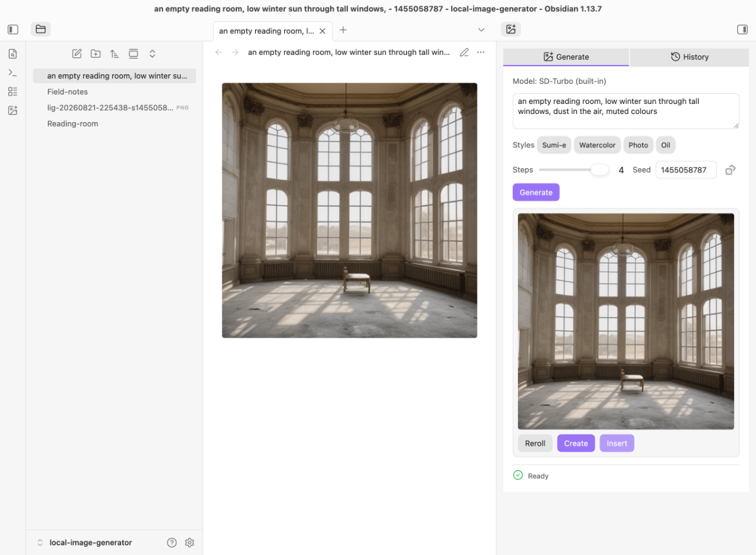Click the purple Generate button
This screenshot has height=555, width=756.
pyautogui.click(x=536, y=193)
